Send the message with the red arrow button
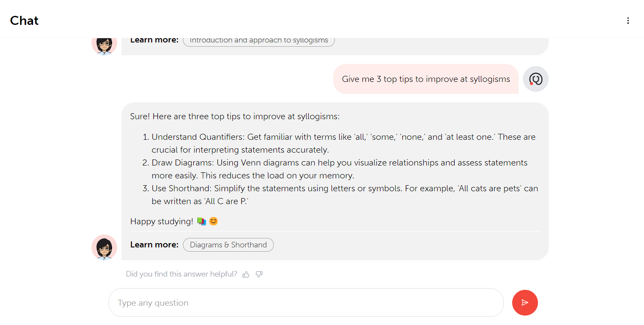644x325 pixels. pos(525,303)
